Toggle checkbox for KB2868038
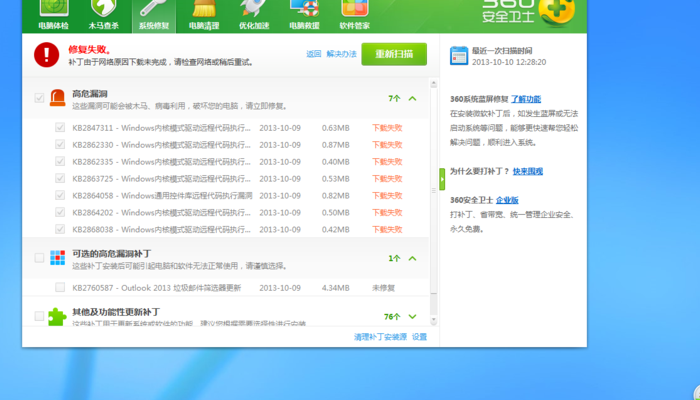The height and width of the screenshot is (400, 700). point(60,229)
